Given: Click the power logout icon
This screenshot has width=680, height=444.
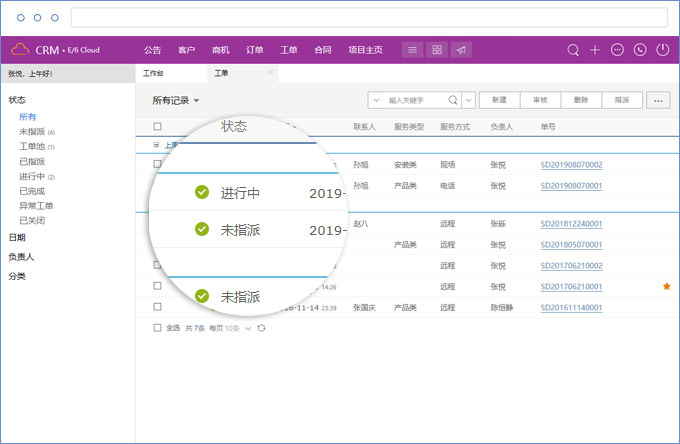Looking at the screenshot, I should point(662,49).
